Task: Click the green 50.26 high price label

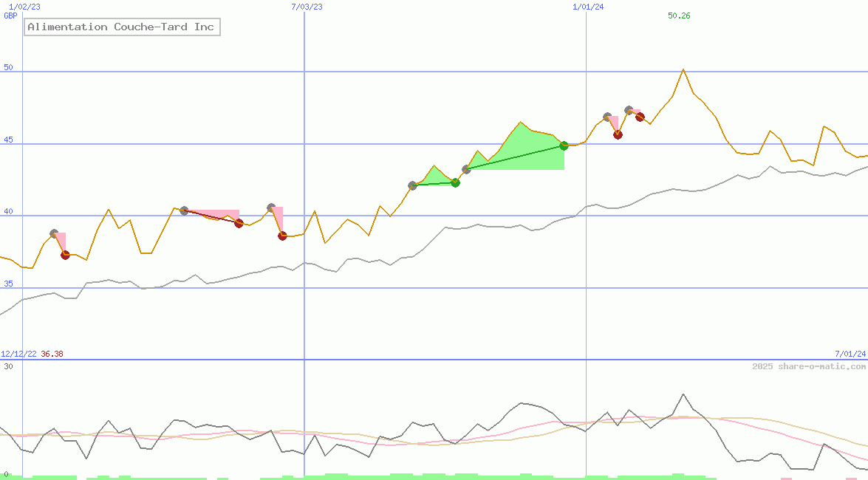Action: 678,16
